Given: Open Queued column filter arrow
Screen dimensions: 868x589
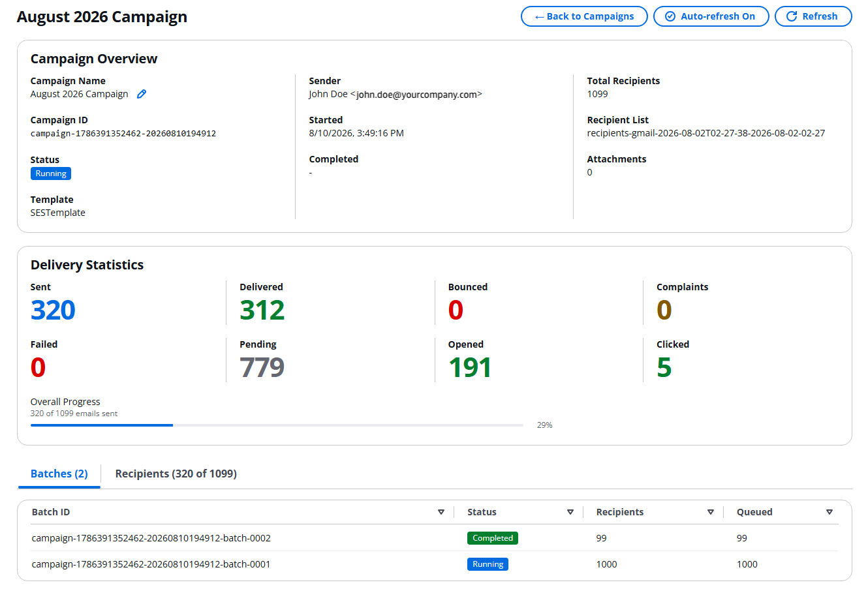Looking at the screenshot, I should click(829, 512).
